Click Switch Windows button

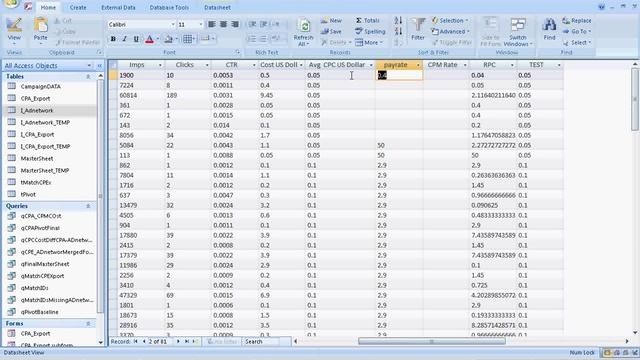(x=518, y=32)
